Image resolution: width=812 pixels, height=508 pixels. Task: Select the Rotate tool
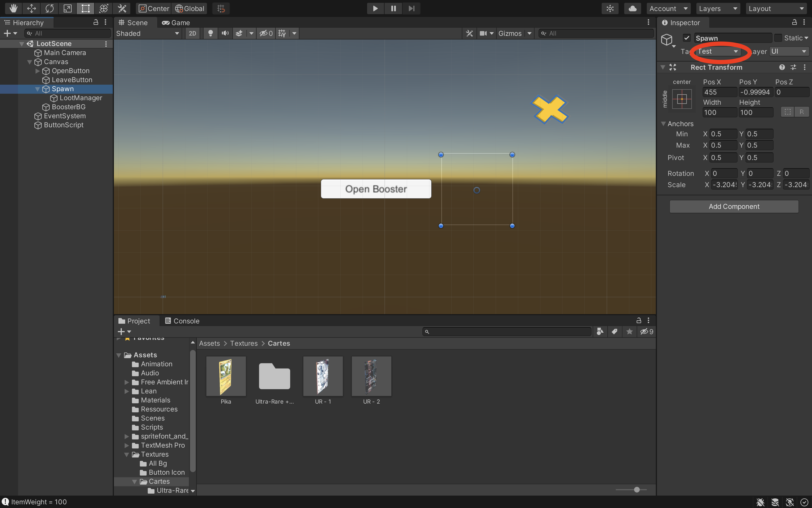50,8
